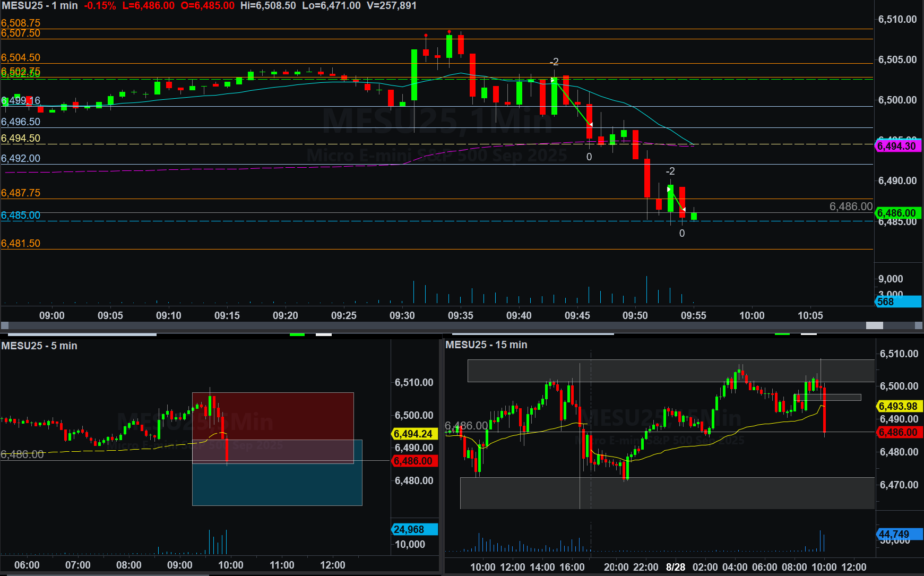
Task: Click the yellow 6,494.24 tag on 5-min chart
Action: point(414,434)
